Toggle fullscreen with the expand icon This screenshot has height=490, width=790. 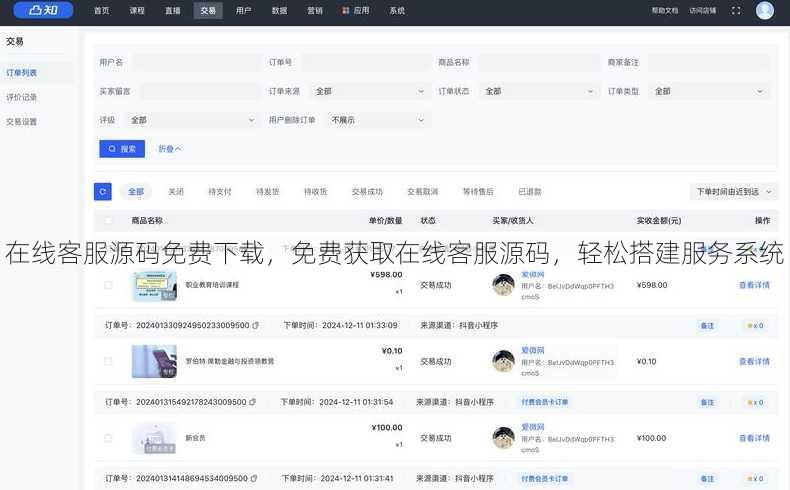736,11
